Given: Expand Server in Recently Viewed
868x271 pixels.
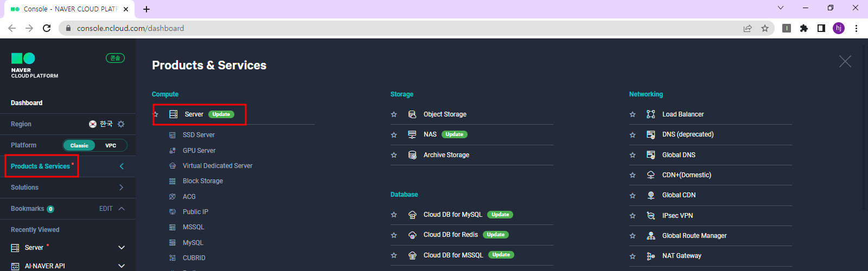Looking at the screenshot, I should [122, 248].
